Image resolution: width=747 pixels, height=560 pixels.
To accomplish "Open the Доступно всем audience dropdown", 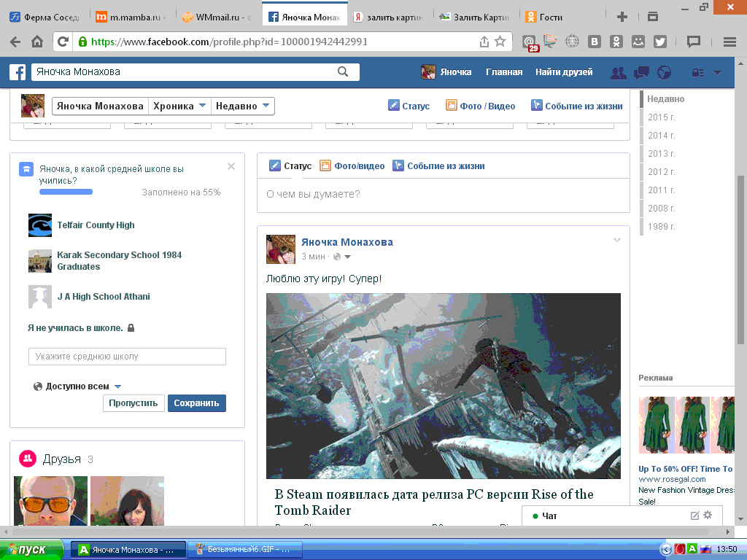I will [77, 386].
